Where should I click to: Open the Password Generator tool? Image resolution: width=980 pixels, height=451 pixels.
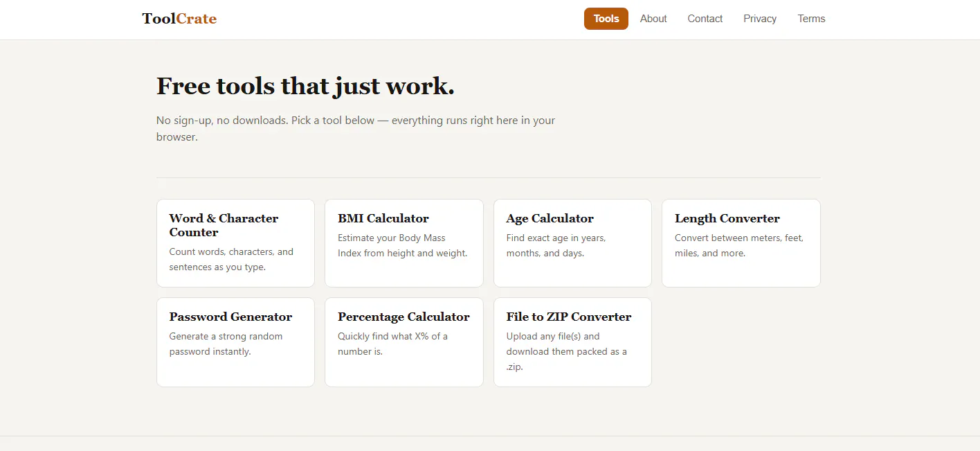click(x=235, y=342)
